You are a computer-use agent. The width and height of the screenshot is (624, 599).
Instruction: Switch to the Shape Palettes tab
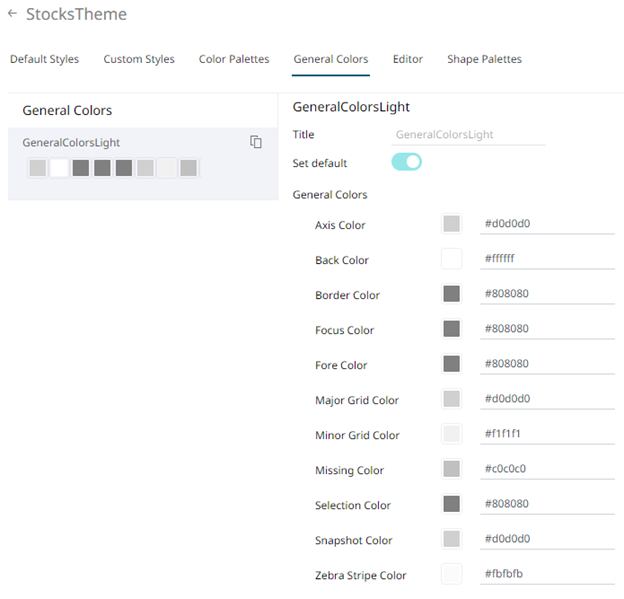[484, 60]
